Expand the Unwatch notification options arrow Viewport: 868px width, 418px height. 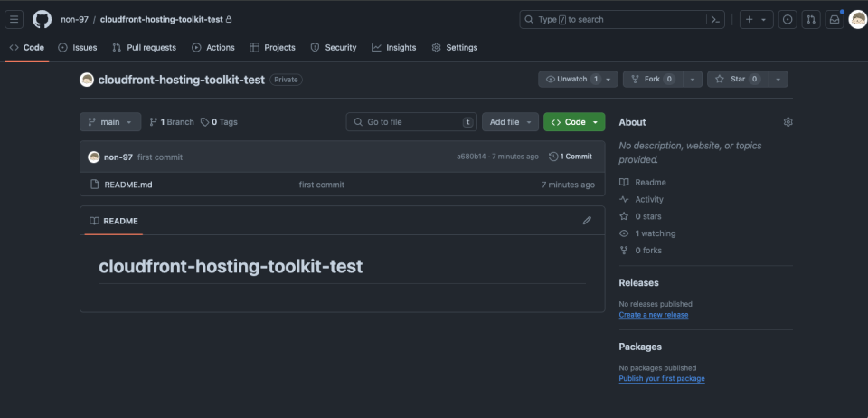click(609, 80)
